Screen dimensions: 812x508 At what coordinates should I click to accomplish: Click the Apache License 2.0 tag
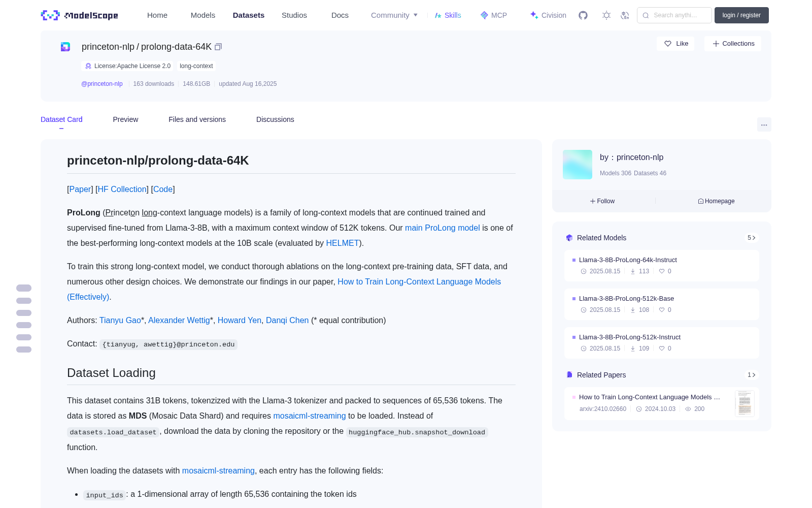127,66
